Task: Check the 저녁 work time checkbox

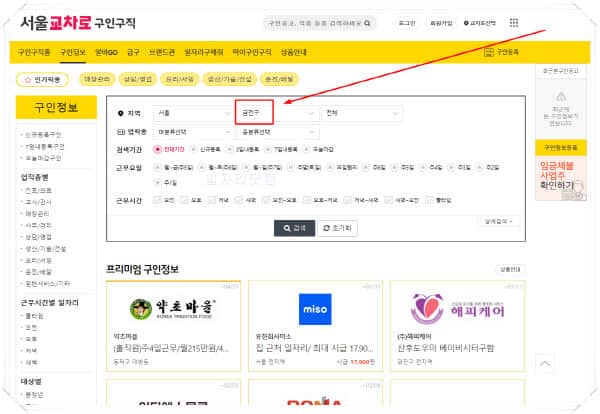Action: 212,200
